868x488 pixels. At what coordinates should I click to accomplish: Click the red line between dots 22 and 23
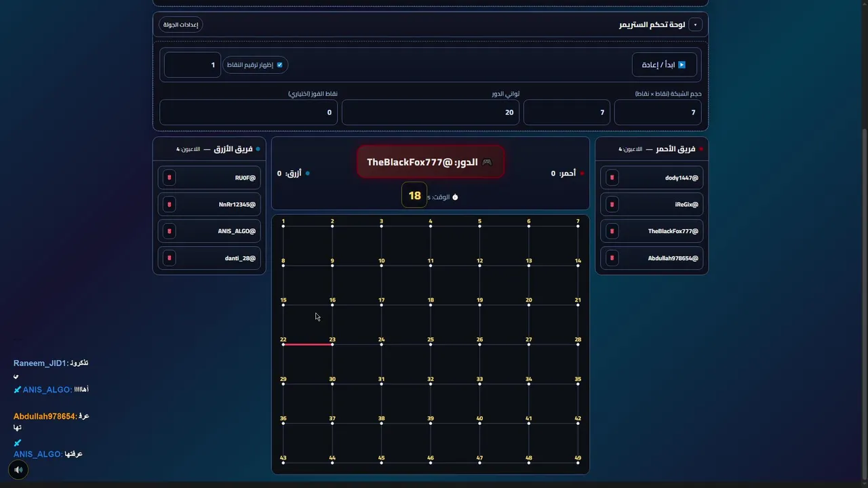point(308,344)
